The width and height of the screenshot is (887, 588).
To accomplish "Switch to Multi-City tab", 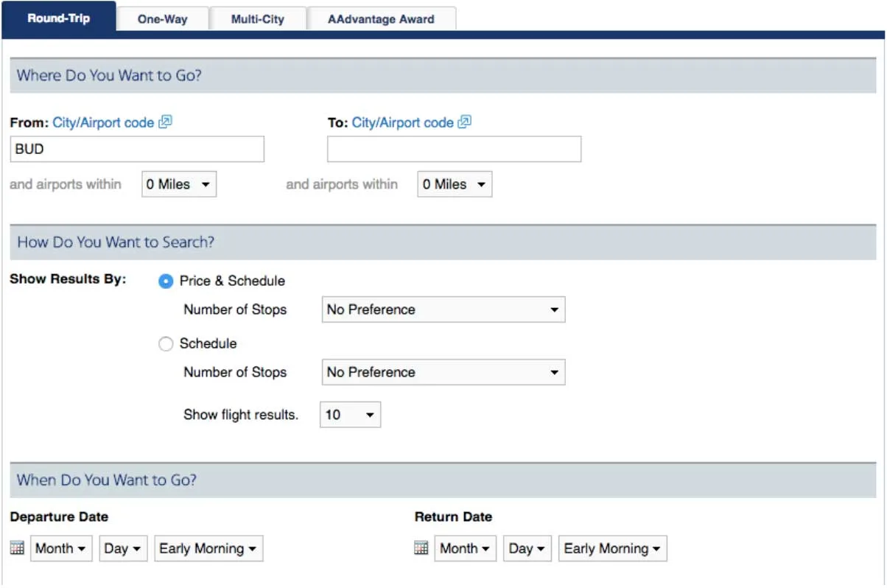I will click(257, 19).
